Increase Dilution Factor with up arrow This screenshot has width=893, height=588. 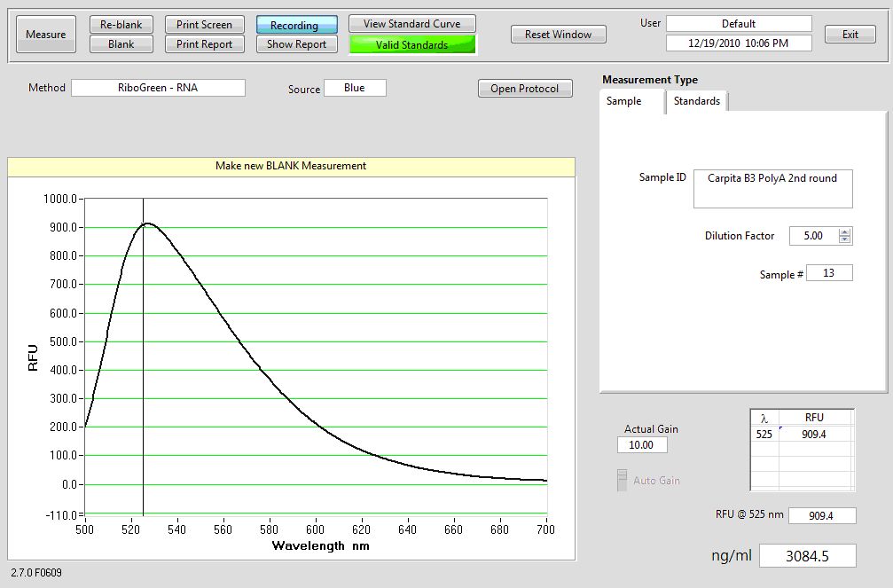(844, 231)
